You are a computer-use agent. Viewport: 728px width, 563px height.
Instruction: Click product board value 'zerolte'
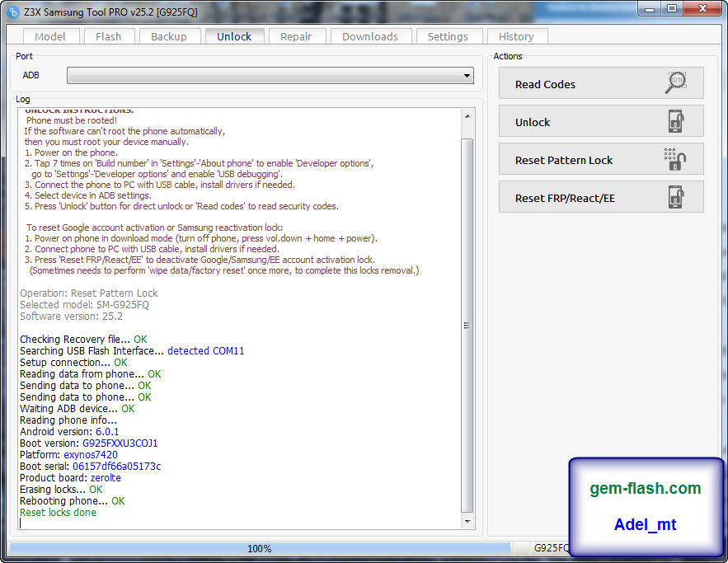tap(106, 478)
